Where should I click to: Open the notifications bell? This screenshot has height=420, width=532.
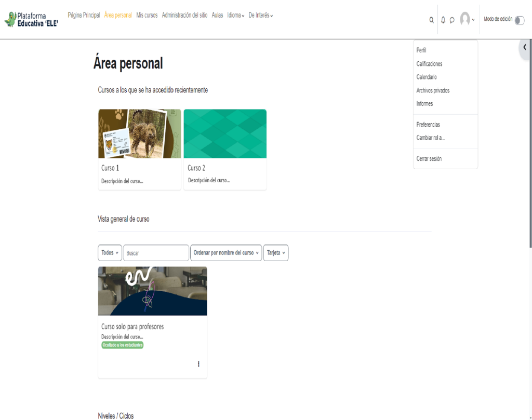(x=443, y=20)
